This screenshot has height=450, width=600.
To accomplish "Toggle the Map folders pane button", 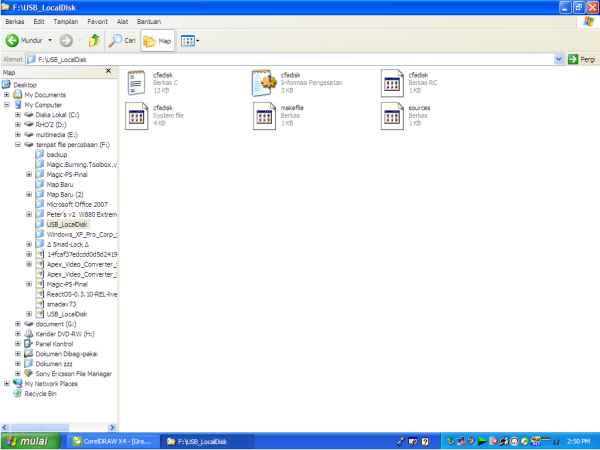I will (x=158, y=41).
